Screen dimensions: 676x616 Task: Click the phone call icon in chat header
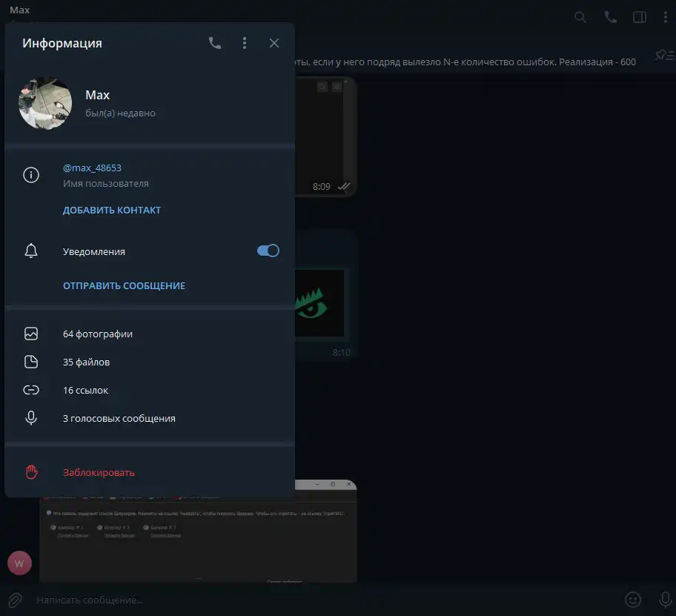(x=611, y=17)
